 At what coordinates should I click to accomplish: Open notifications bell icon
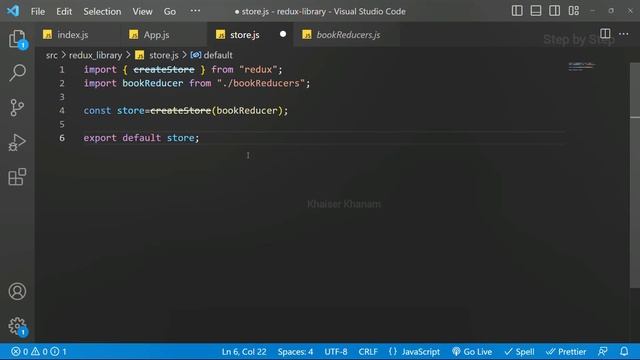pos(624,351)
